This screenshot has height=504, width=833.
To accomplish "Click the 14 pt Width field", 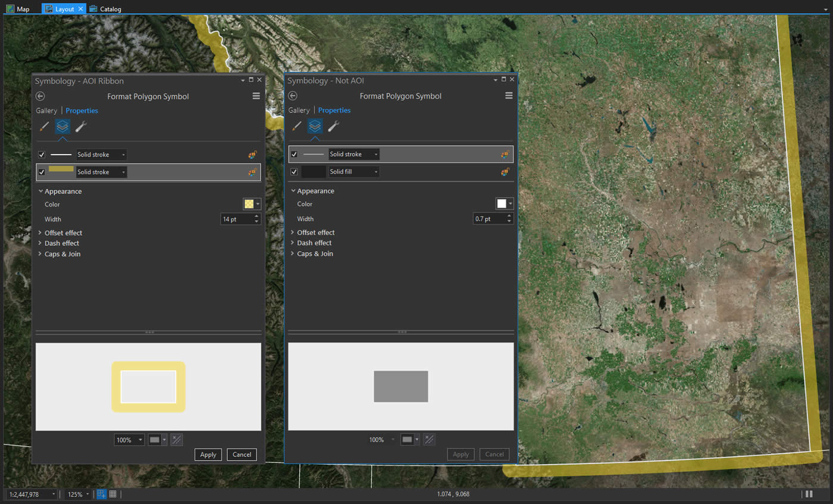I will tap(236, 219).
